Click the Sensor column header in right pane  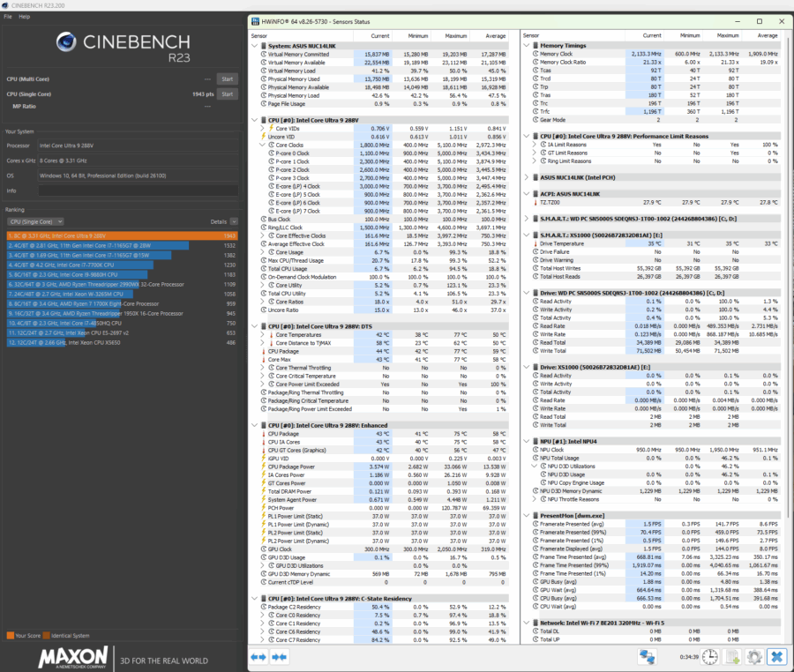573,35
